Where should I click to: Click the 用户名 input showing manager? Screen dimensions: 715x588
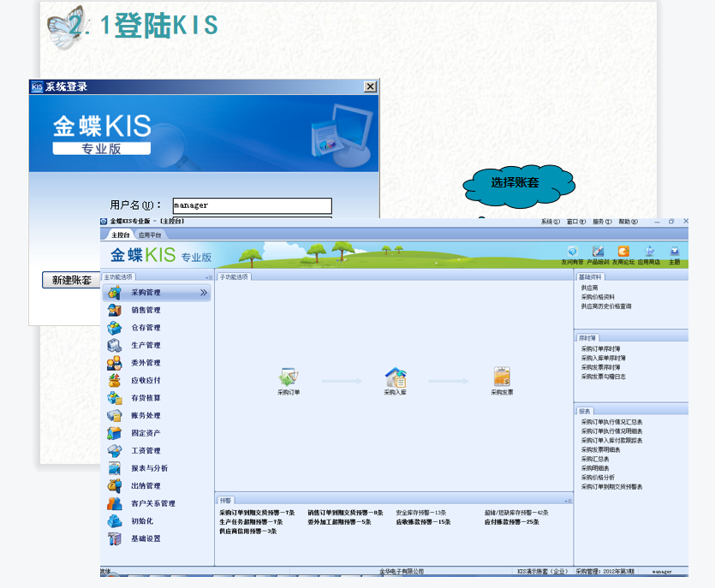tap(251, 205)
